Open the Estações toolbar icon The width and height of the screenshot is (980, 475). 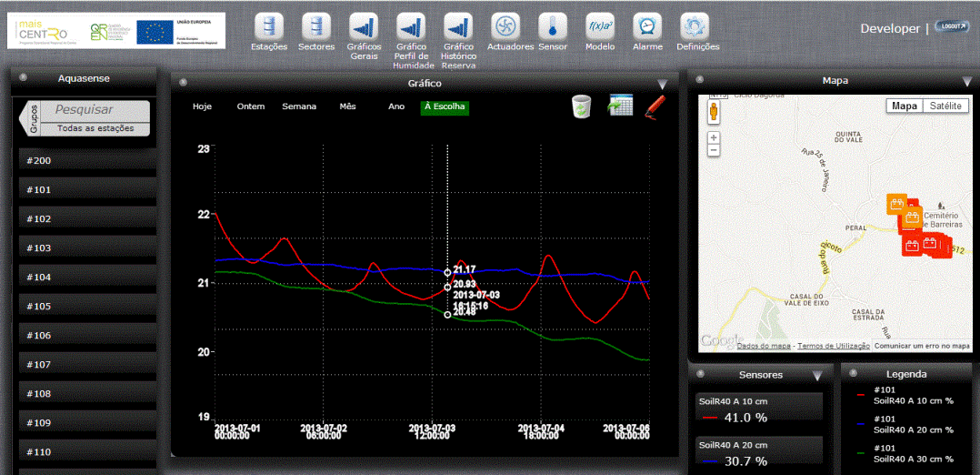(269, 27)
